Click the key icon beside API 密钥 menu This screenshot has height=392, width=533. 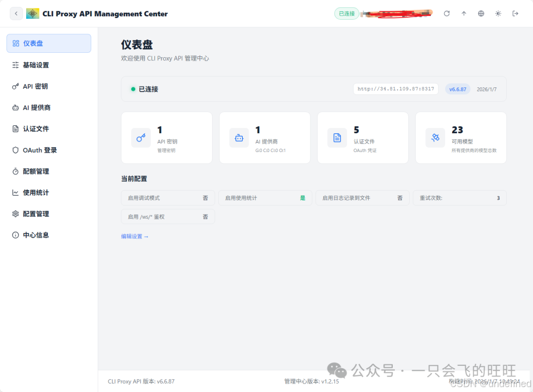pyautogui.click(x=15, y=86)
